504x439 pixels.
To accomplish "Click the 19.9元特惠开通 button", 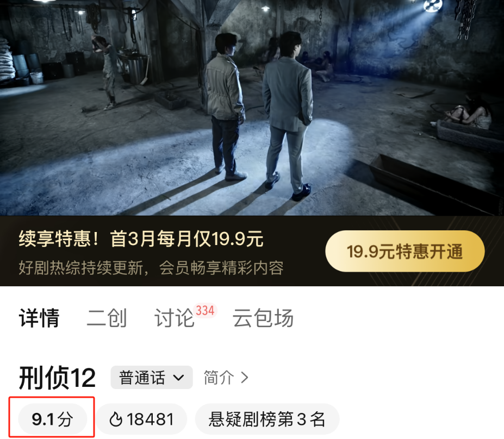I will pyautogui.click(x=405, y=251).
